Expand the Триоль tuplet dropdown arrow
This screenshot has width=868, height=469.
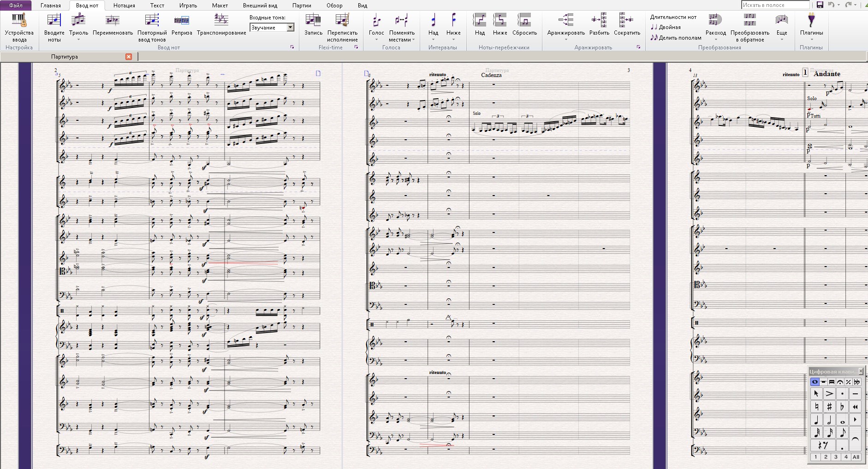78,40
